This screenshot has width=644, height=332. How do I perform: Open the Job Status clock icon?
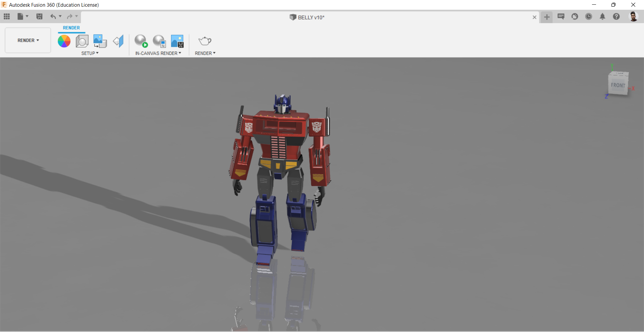point(589,16)
